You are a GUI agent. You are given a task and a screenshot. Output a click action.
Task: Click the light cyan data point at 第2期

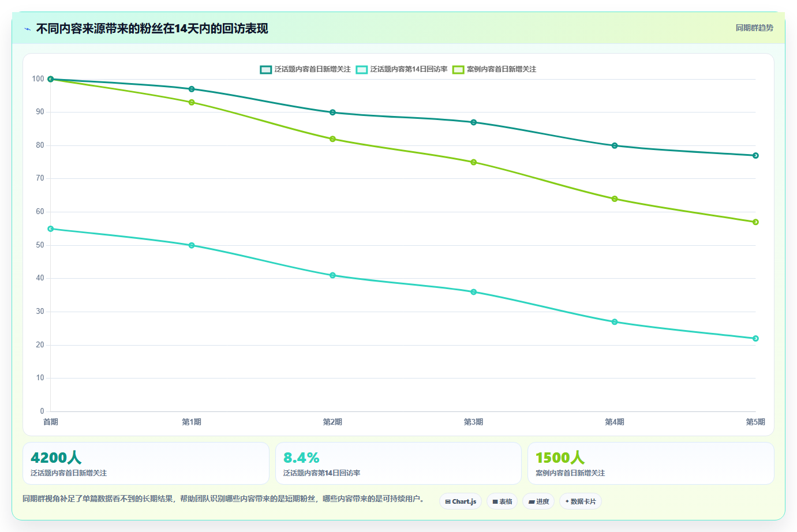tap(332, 275)
